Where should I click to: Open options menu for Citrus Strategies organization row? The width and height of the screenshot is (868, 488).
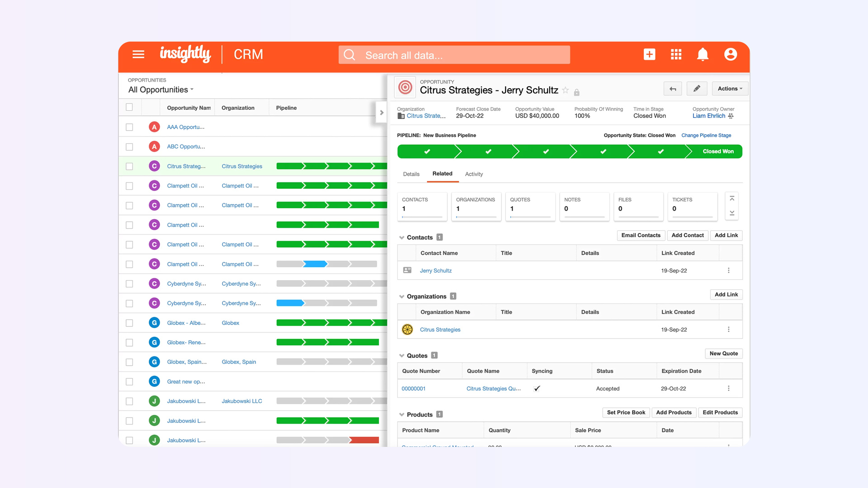click(728, 329)
